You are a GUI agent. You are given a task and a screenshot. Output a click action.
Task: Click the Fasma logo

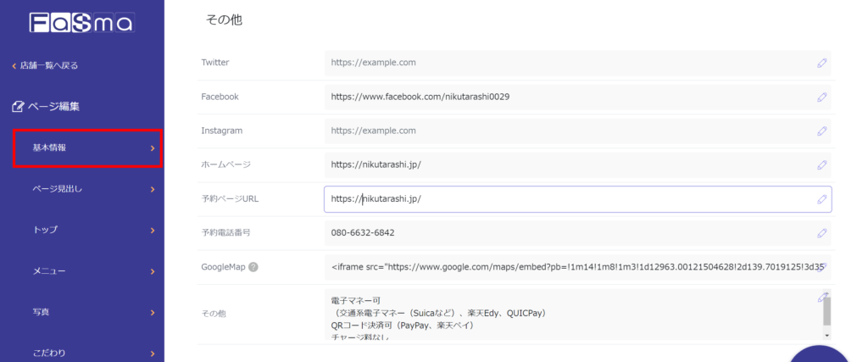pyautogui.click(x=81, y=23)
